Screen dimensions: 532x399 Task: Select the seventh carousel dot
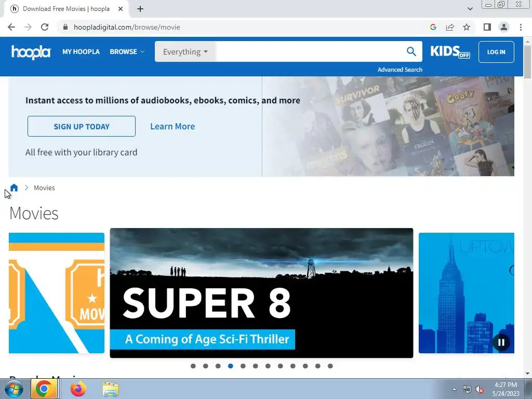pyautogui.click(x=268, y=366)
